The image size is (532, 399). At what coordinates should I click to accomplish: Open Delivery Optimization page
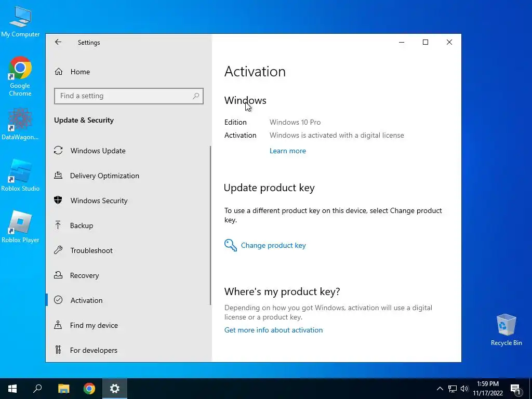104,176
